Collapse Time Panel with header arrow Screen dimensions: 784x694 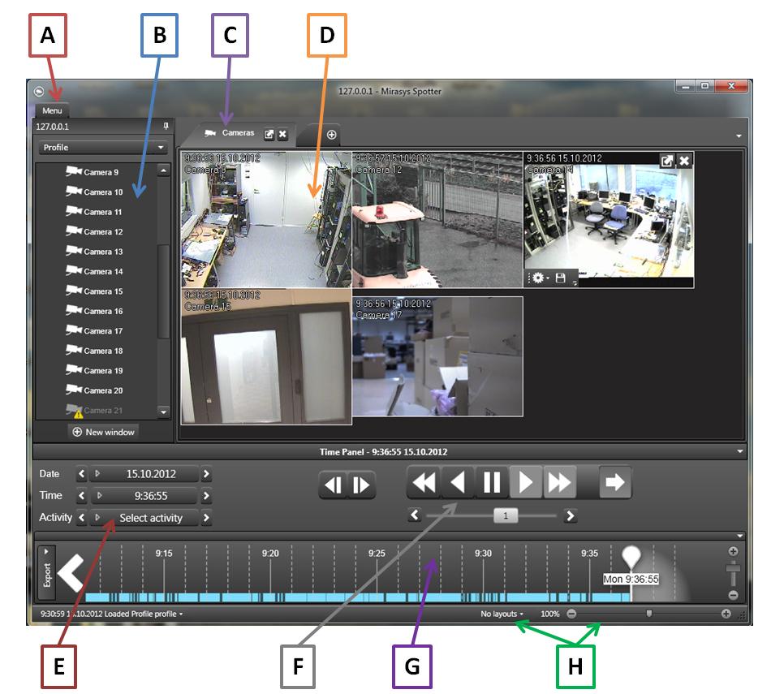739,451
